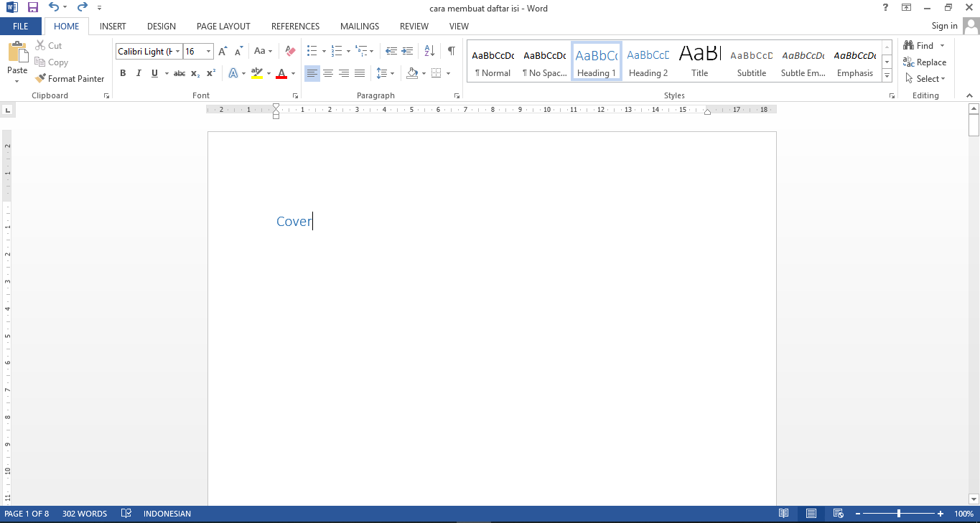The image size is (980, 523).
Task: Switch to the PAGE LAYOUT tab
Action: click(x=223, y=27)
